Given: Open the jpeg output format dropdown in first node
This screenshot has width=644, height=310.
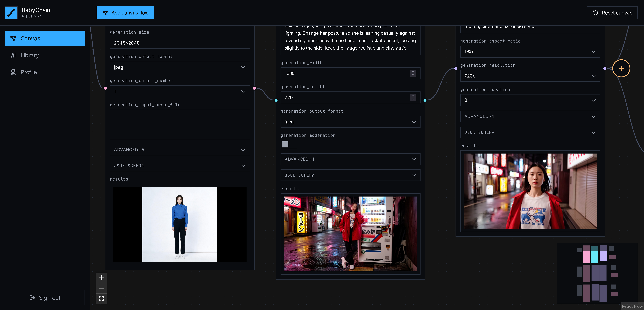Looking at the screenshot, I should [180, 67].
